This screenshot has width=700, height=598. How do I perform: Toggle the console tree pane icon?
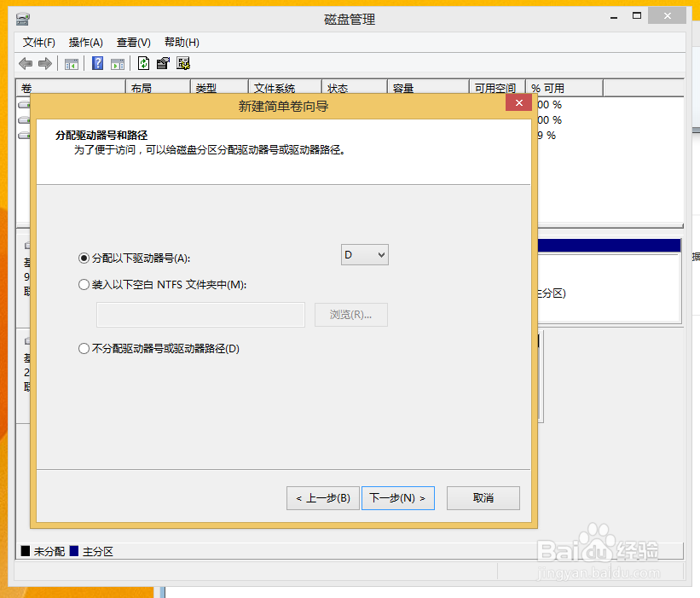pyautogui.click(x=72, y=63)
